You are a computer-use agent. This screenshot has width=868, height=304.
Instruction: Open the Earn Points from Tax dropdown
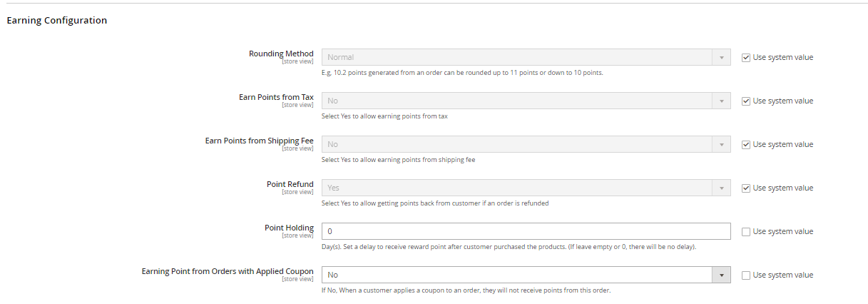tap(526, 101)
